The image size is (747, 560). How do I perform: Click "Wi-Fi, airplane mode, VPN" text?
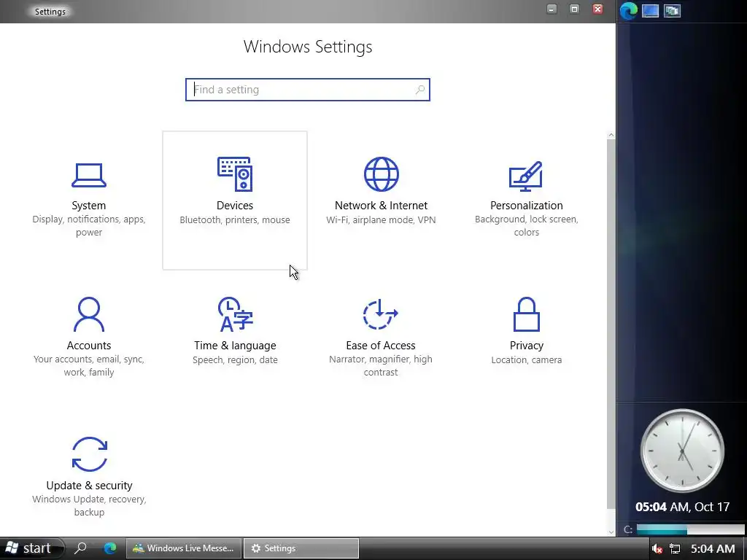[381, 220]
